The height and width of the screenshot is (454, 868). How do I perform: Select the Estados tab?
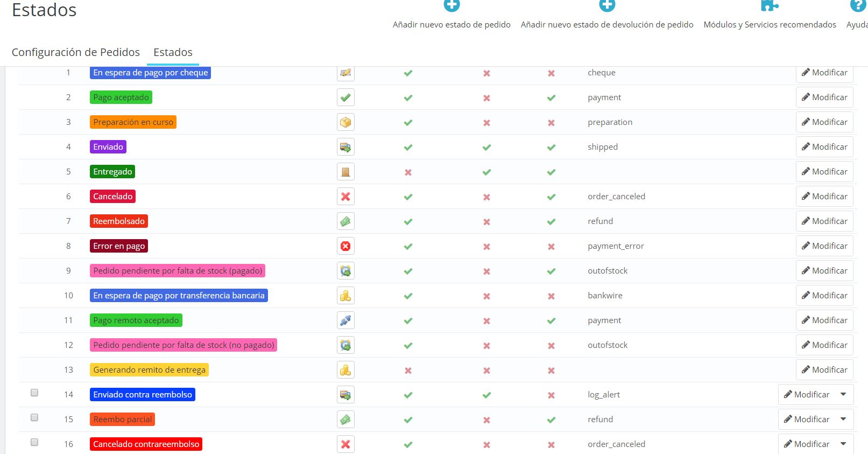pos(173,52)
